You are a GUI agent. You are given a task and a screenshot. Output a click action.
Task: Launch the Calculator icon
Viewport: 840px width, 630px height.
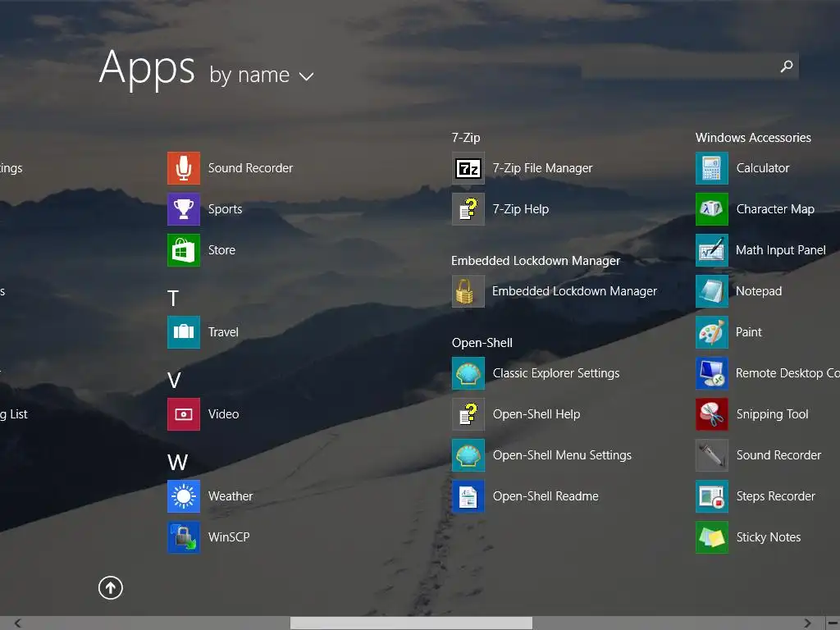711,167
